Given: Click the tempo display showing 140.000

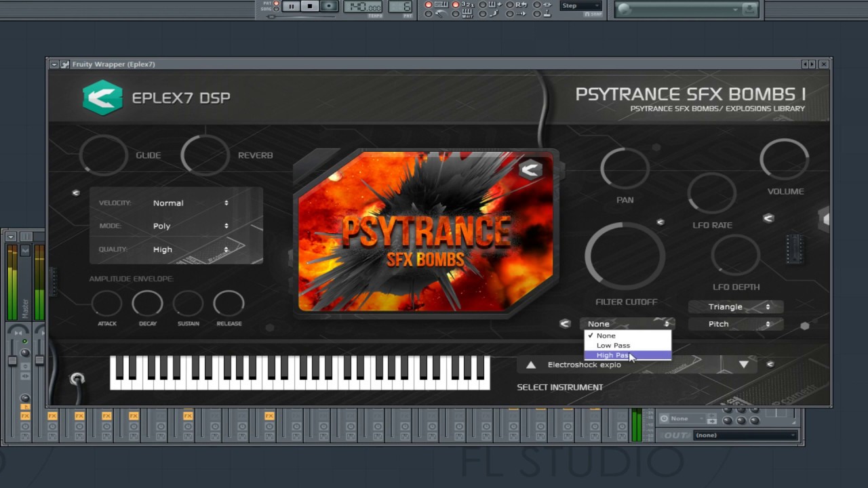Looking at the screenshot, I should 363,6.
